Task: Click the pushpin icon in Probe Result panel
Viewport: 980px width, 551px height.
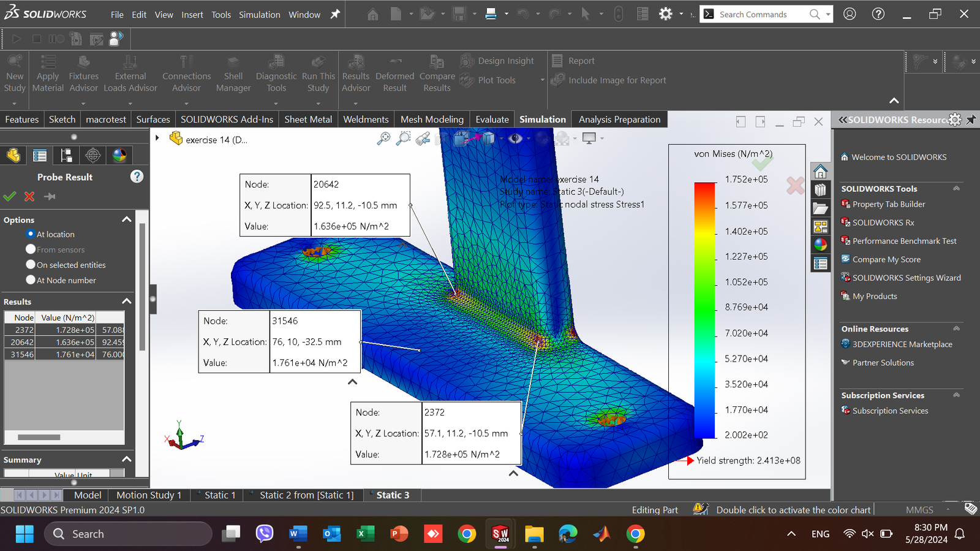Action: [50, 197]
